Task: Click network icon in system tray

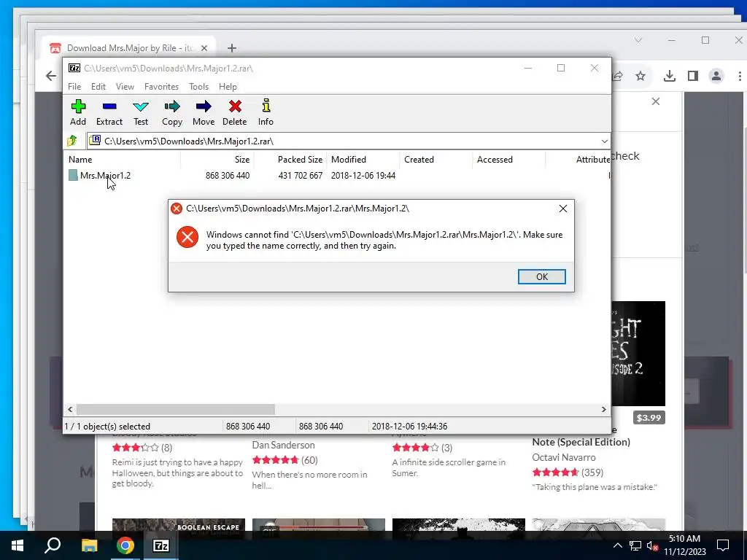Action: pos(635,545)
